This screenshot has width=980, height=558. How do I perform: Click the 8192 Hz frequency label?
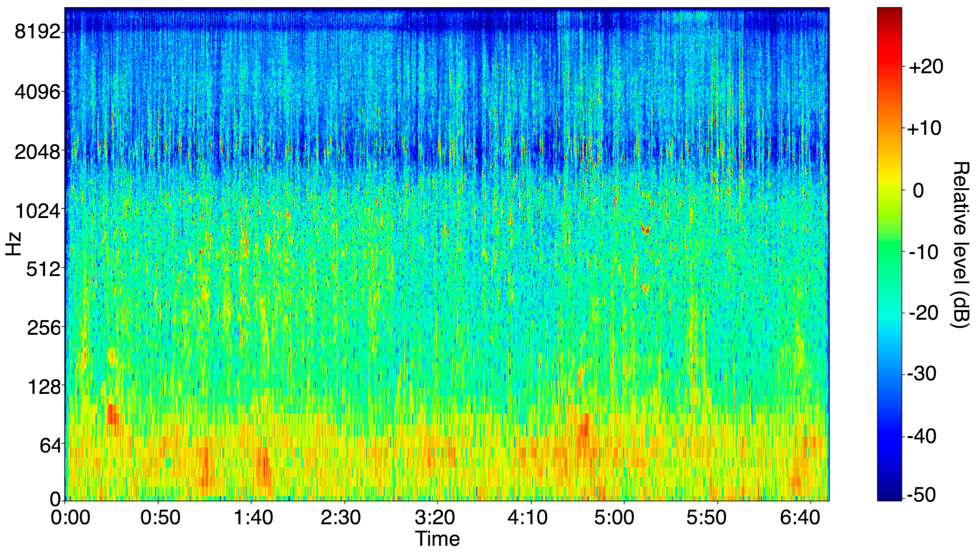coord(37,32)
